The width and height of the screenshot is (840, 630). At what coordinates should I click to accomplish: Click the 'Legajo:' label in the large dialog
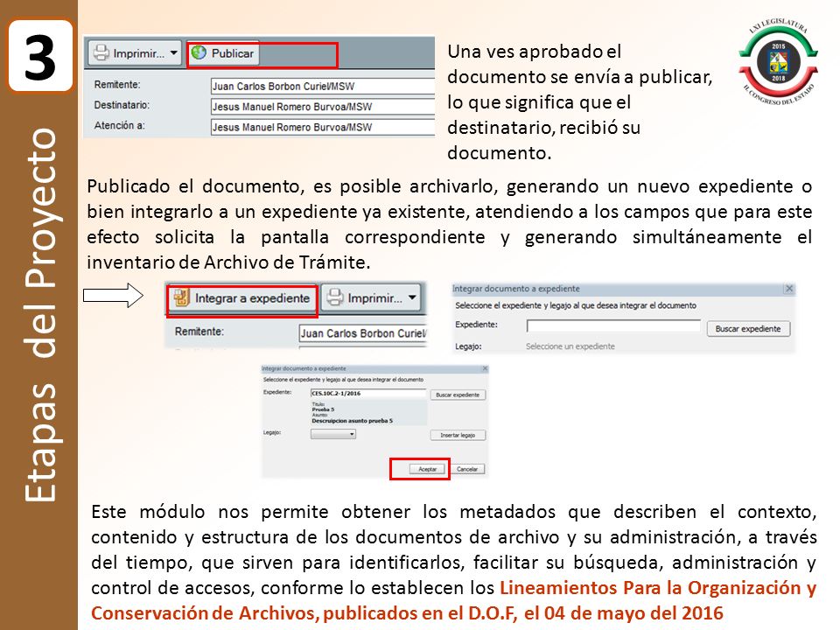(468, 346)
